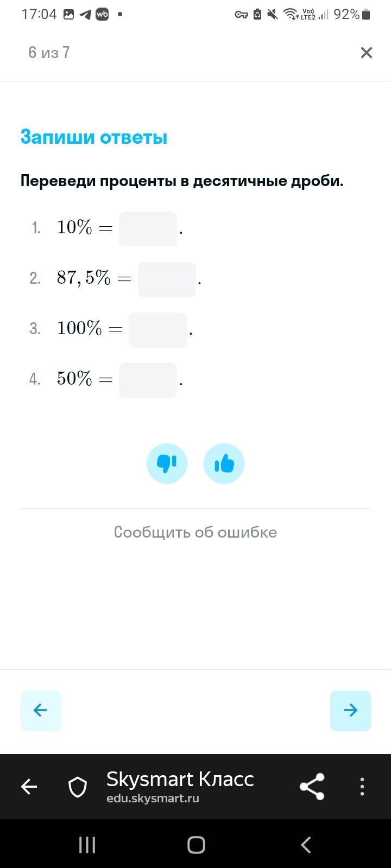Screen dimensions: 391x868
Task: Tap the thumbs down feedback icon
Action: (x=167, y=464)
